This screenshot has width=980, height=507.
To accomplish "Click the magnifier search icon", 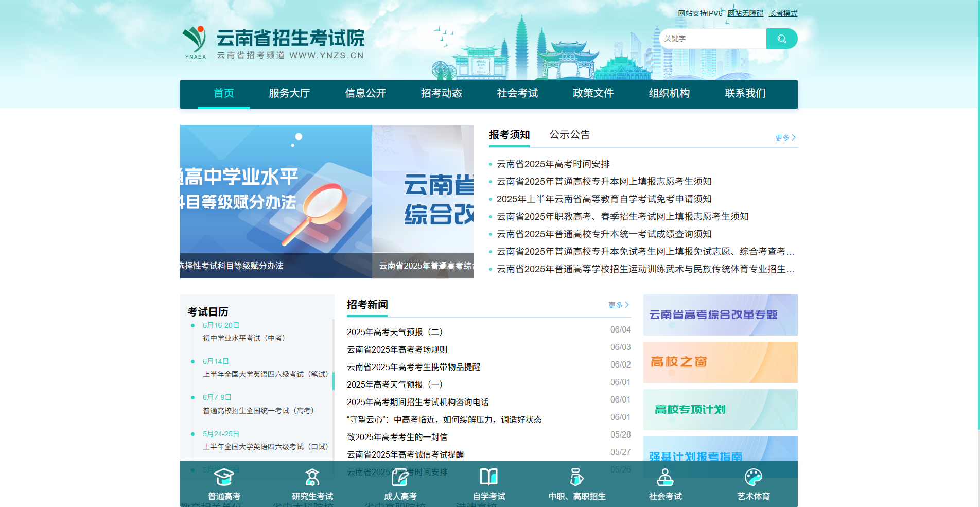I will 781,38.
